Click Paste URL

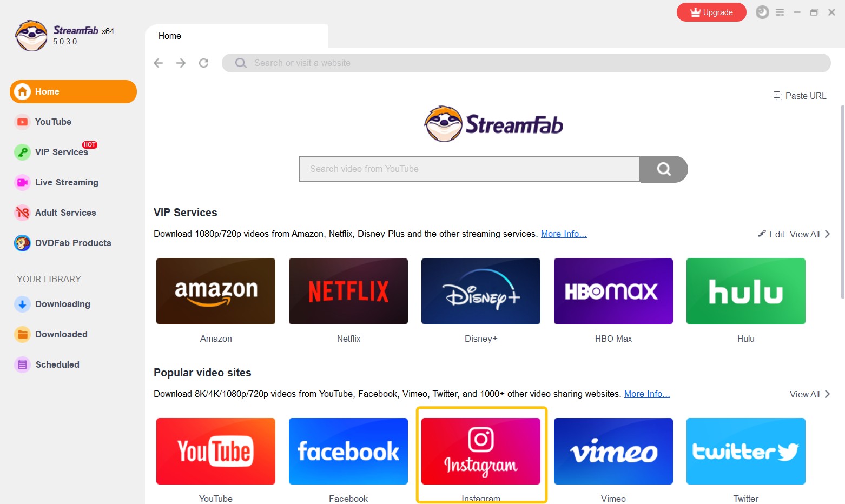pos(800,96)
